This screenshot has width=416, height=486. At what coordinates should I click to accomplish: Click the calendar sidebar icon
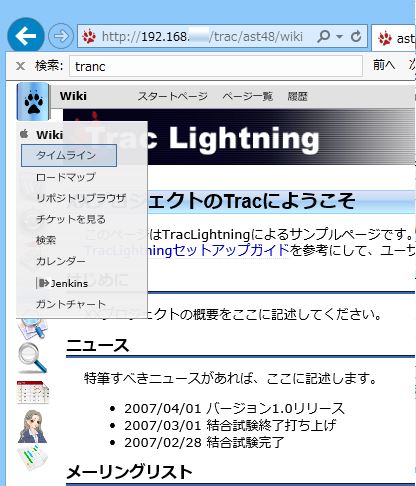click(33, 392)
